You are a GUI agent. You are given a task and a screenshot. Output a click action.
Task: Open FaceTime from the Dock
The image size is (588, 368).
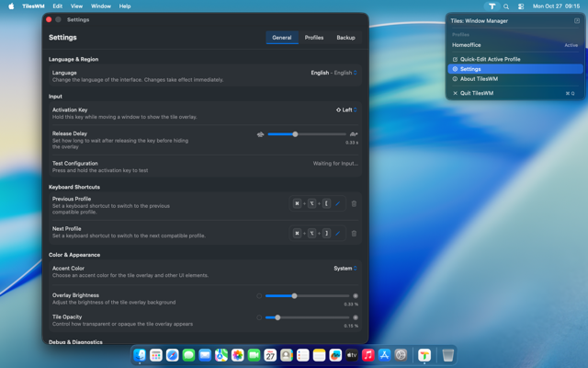[x=254, y=355]
